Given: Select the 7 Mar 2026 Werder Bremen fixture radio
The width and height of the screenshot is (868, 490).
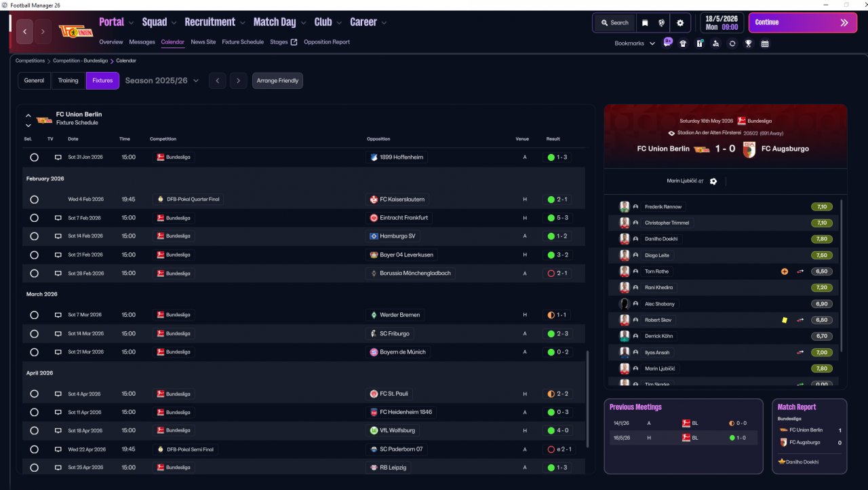Looking at the screenshot, I should [x=34, y=315].
